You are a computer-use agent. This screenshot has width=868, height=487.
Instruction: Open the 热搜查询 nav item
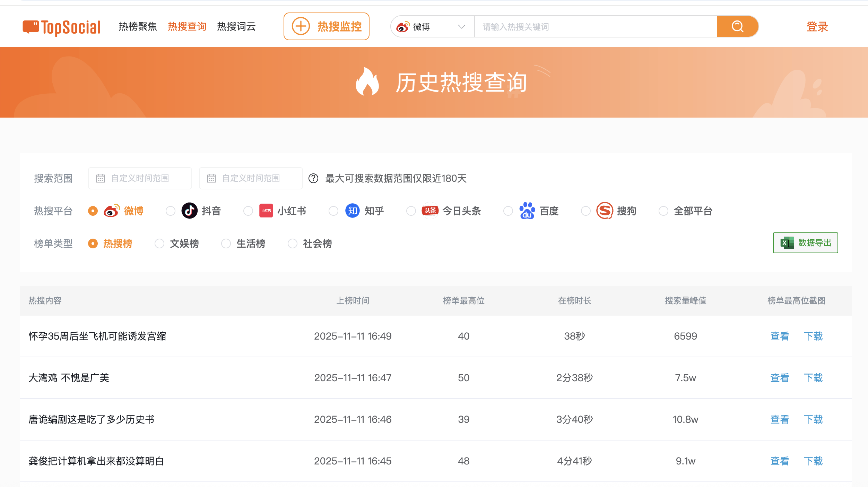coord(187,26)
